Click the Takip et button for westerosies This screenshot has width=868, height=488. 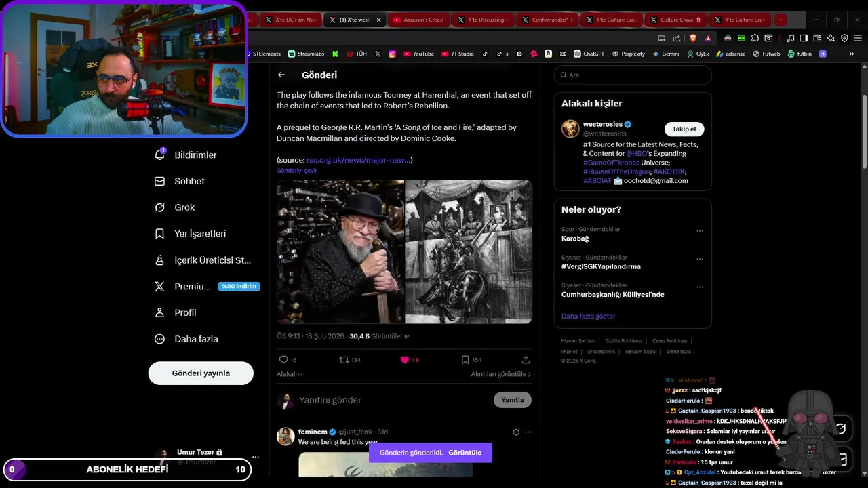tap(684, 129)
